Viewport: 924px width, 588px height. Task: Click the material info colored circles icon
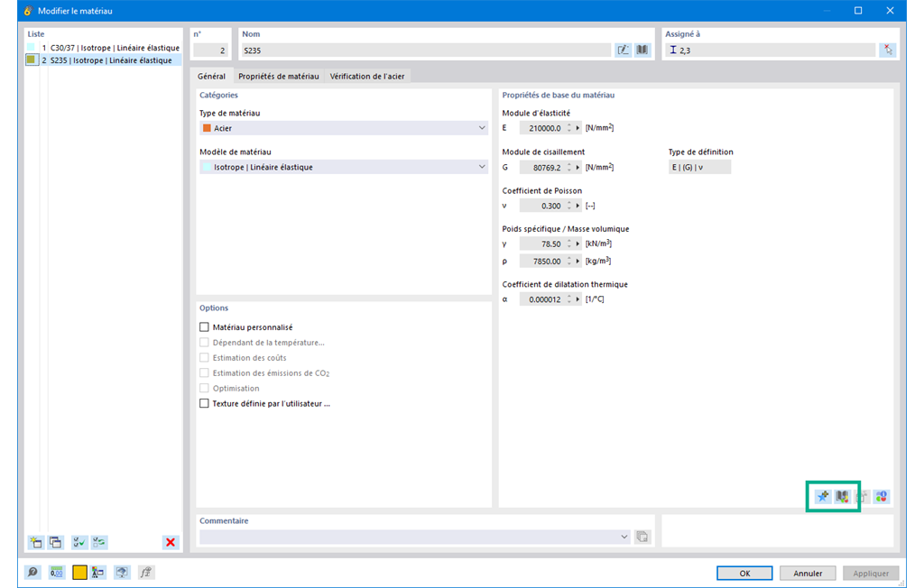[x=882, y=497]
